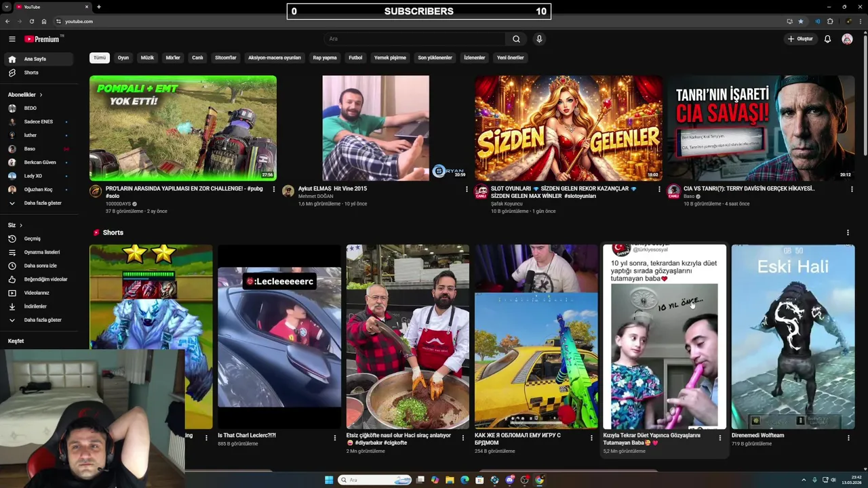Select the Müzik filter chip
Screen dimensions: 868x488
click(147, 58)
